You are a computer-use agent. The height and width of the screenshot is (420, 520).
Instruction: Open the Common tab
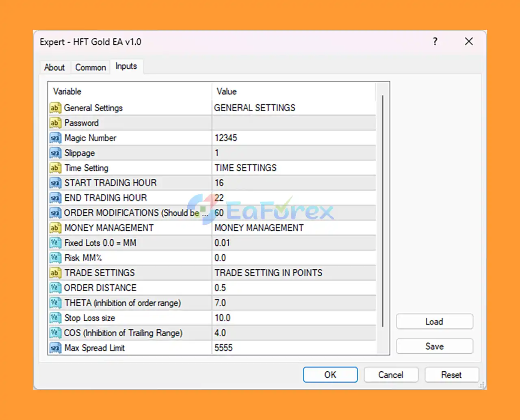[91, 67]
